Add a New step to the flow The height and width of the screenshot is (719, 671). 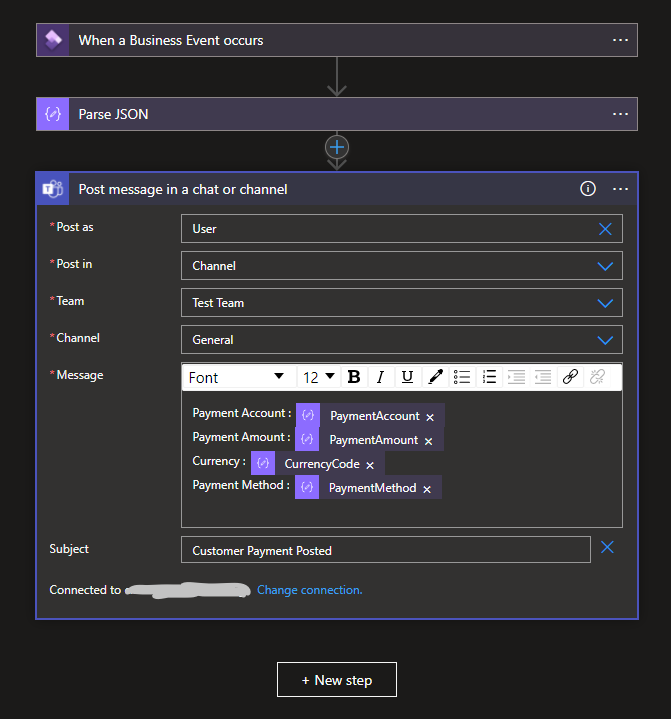337,680
